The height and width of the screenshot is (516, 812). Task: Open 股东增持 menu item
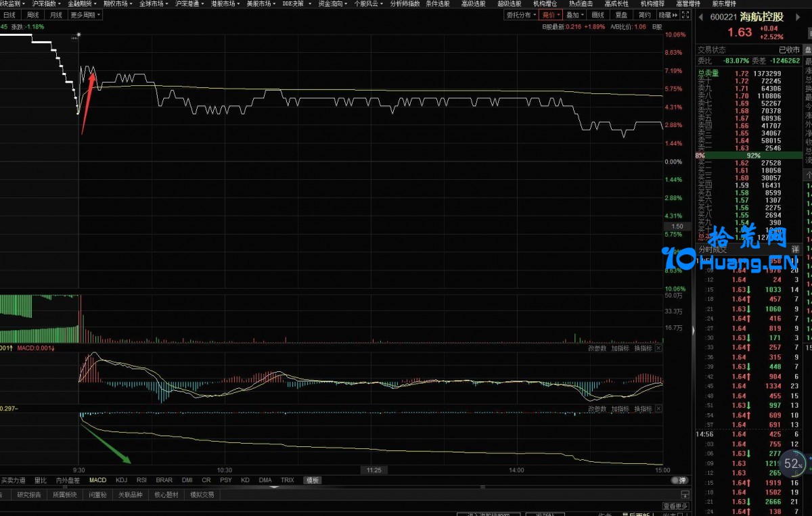tap(724, 3)
